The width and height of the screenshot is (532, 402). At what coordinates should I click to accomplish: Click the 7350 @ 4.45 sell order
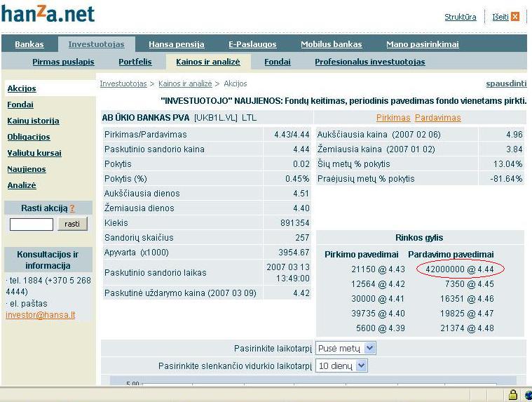click(469, 284)
